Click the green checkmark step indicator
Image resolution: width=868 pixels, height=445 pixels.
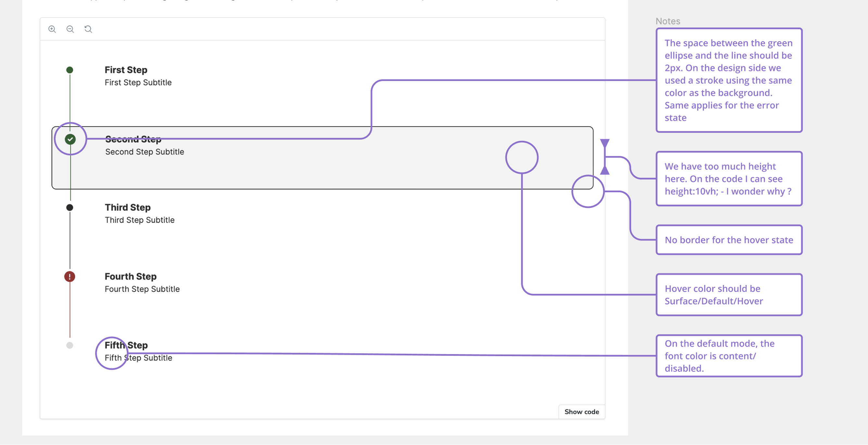click(x=70, y=139)
